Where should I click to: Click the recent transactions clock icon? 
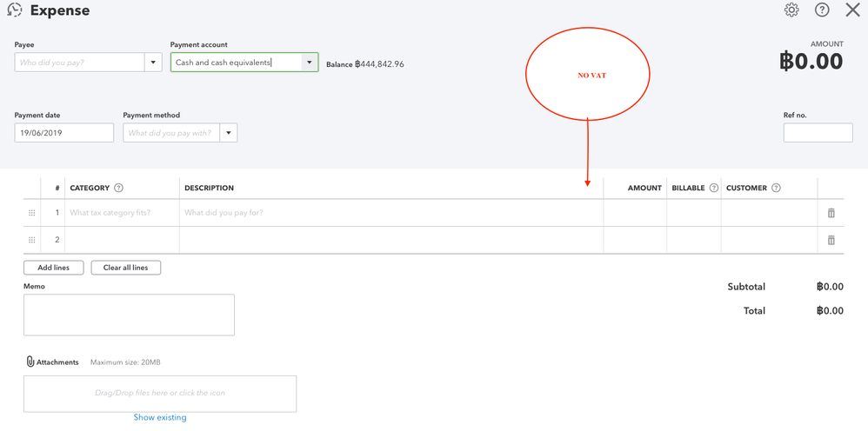point(15,10)
